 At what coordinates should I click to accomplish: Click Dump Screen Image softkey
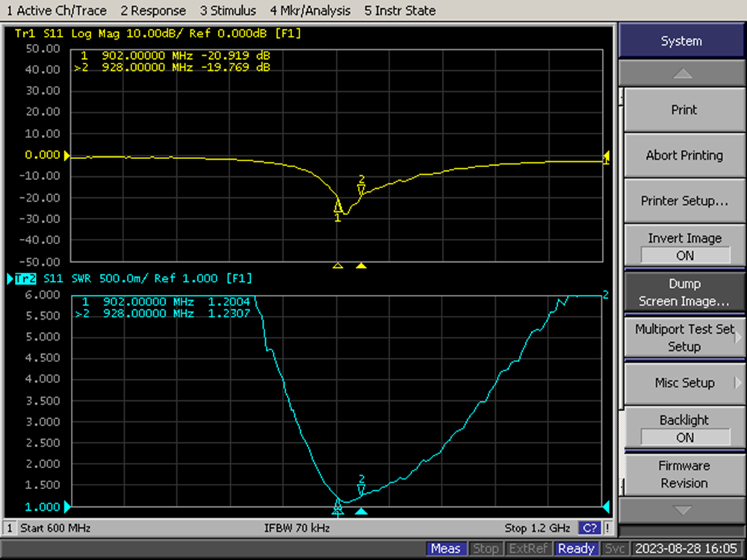click(684, 292)
